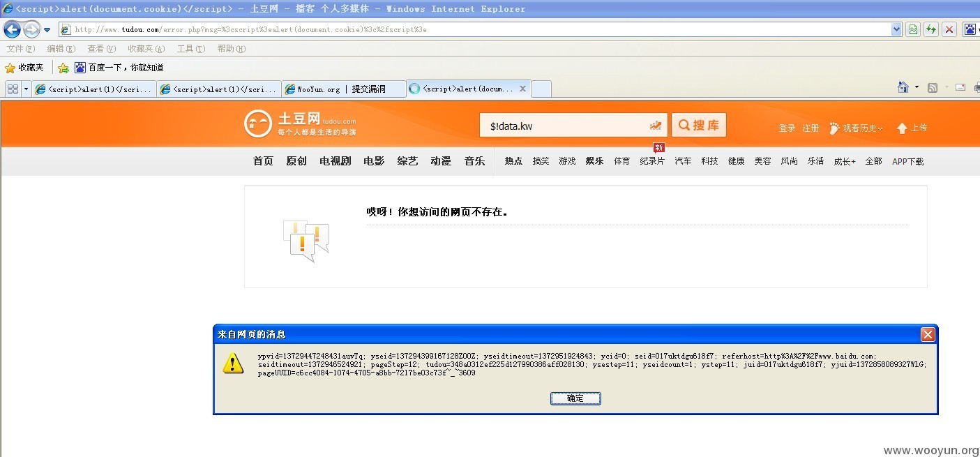Open the 游戏 category link
The width and height of the screenshot is (980, 457).
point(567,161)
